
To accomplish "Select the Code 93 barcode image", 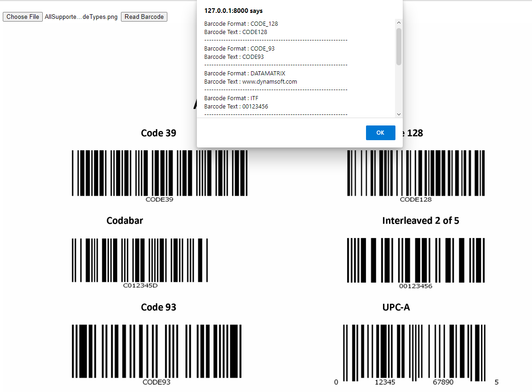I will 156,351.
